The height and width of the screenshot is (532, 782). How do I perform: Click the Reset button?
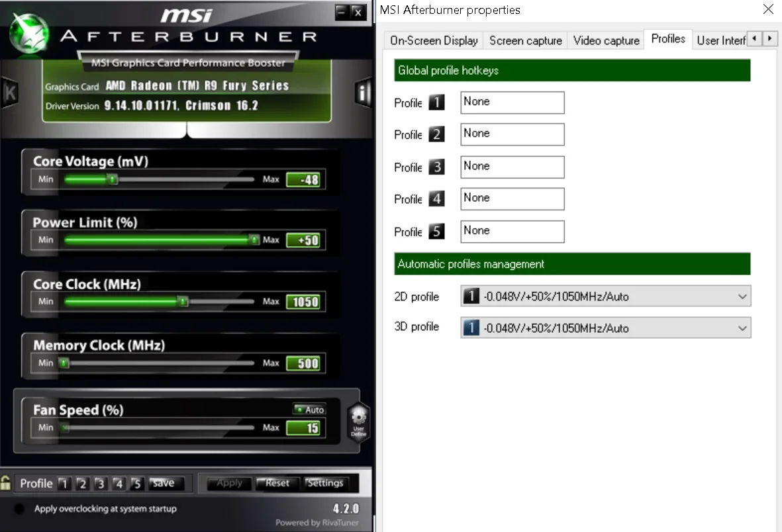click(x=277, y=483)
